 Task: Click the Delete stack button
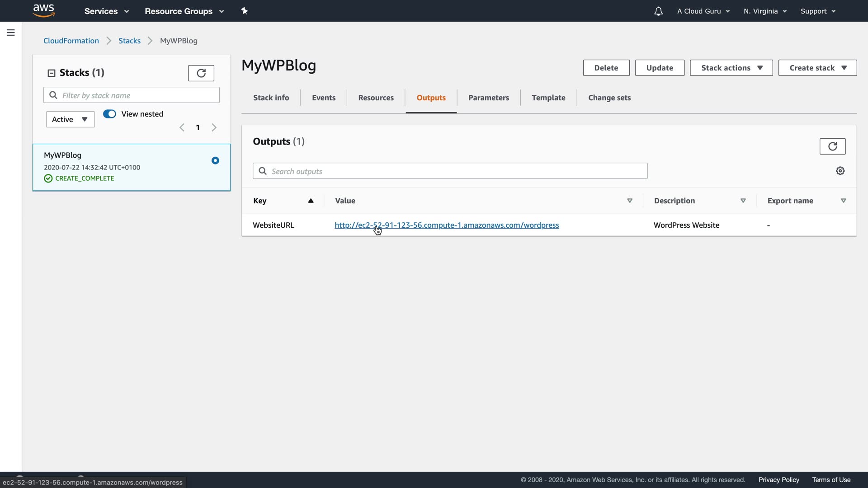606,68
